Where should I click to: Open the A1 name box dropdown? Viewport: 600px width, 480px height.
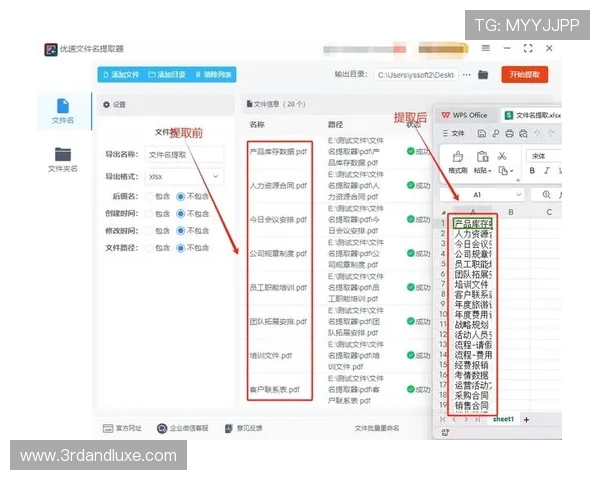pos(519,194)
